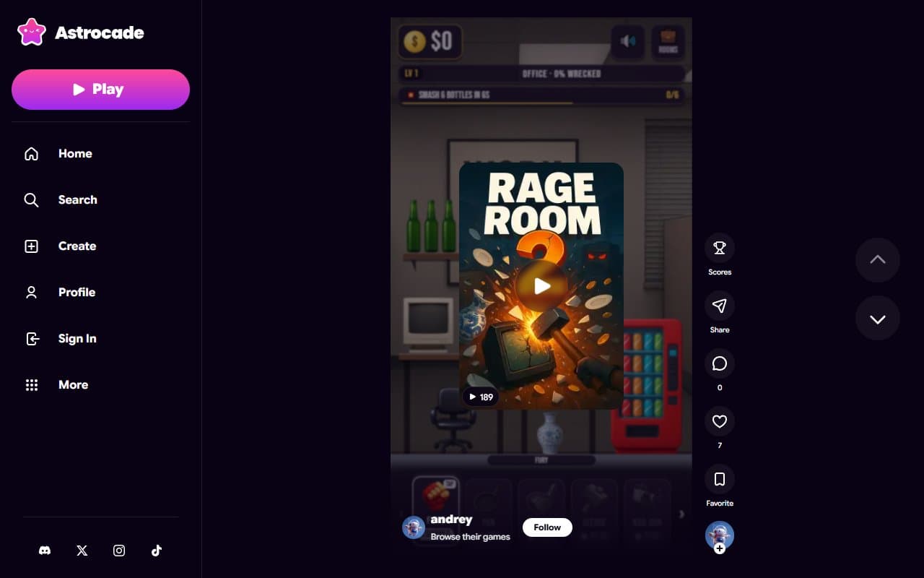Viewport: 924px width, 578px height.
Task: Open the X social link
Action: (82, 551)
